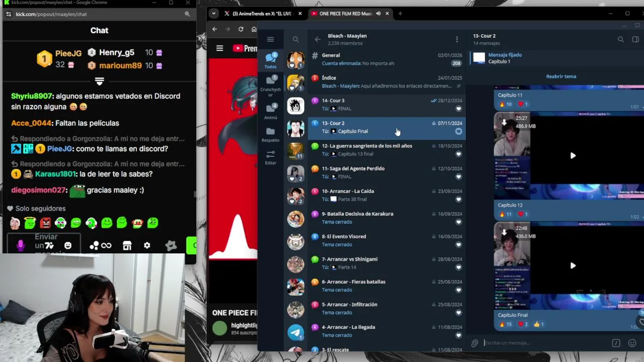Screen dimensions: 644x362
Task: Click the Reabrir tema button
Action: [561, 76]
